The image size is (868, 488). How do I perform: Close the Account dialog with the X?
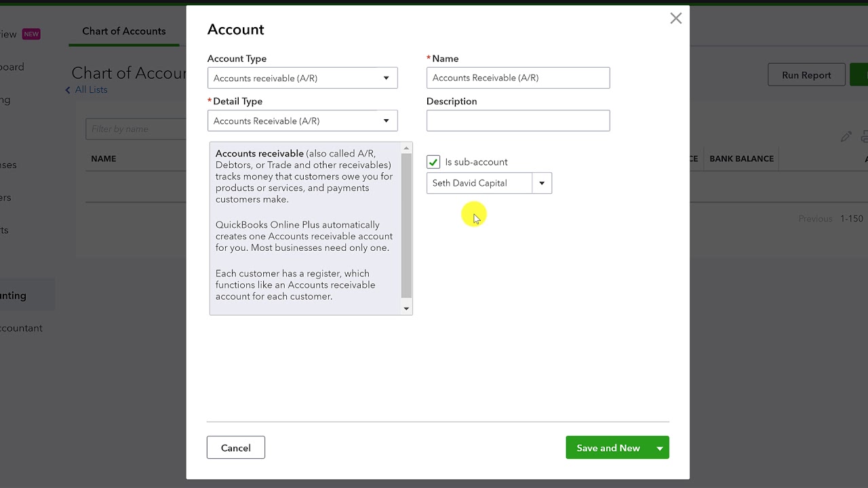675,19
